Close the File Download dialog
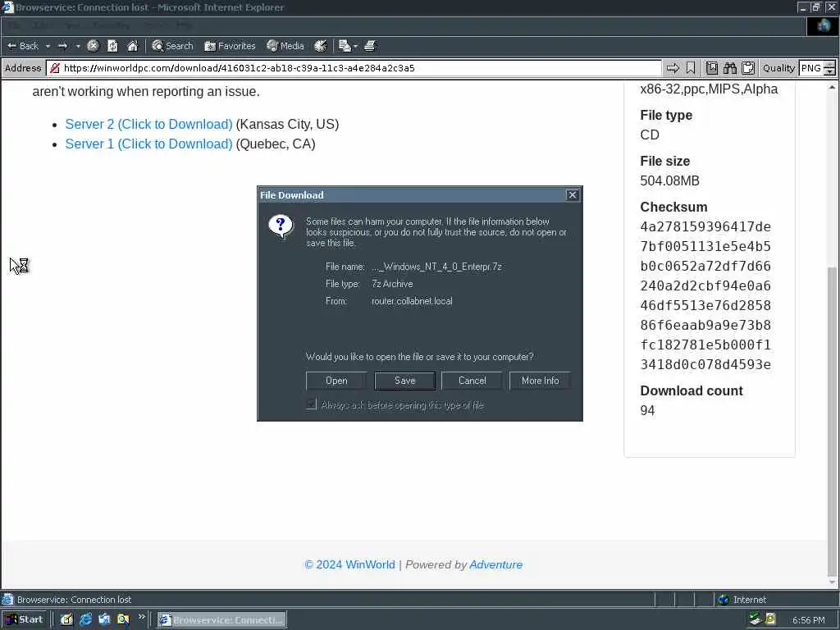Image resolution: width=840 pixels, height=630 pixels. pos(572,195)
